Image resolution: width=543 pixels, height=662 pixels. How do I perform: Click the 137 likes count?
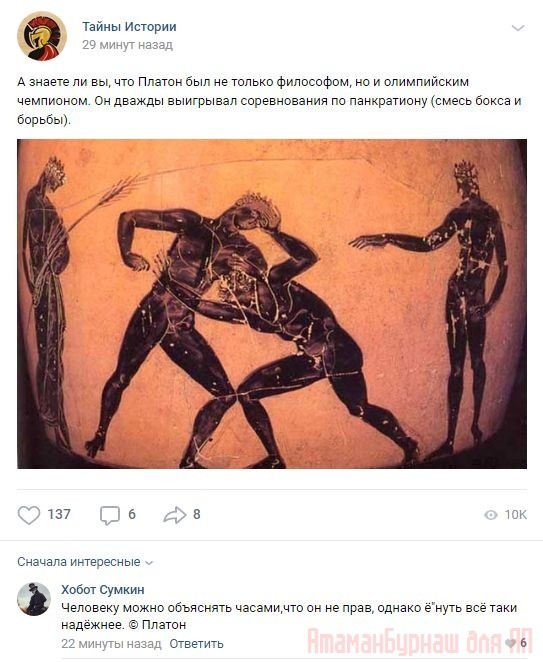pos(59,514)
